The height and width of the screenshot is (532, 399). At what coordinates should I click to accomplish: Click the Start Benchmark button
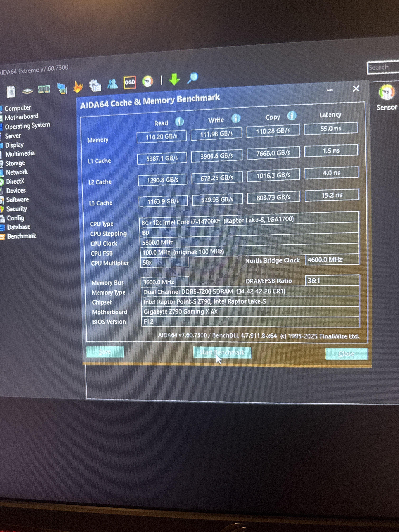(x=222, y=353)
